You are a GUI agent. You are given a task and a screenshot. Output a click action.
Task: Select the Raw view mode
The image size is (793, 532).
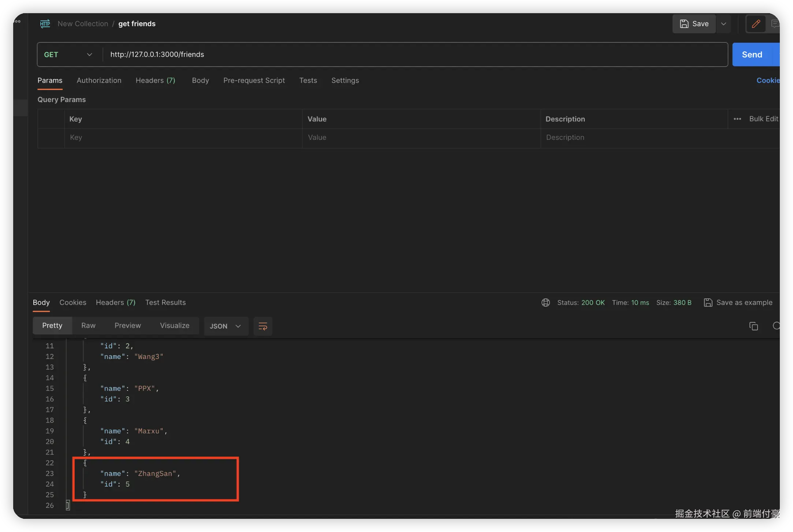pos(88,326)
